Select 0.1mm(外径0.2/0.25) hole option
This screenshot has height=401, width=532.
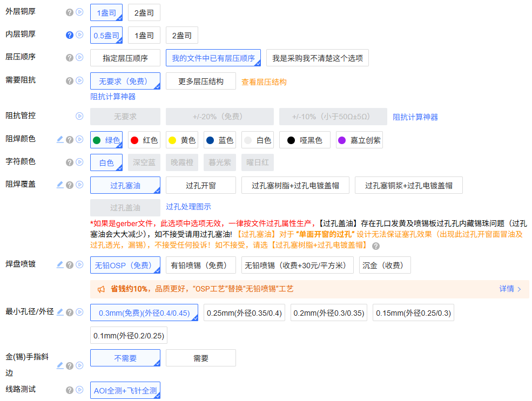[x=129, y=335]
